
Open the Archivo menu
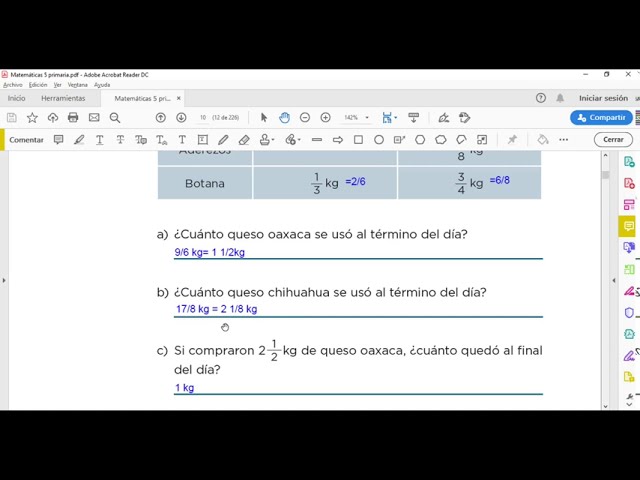(x=13, y=85)
